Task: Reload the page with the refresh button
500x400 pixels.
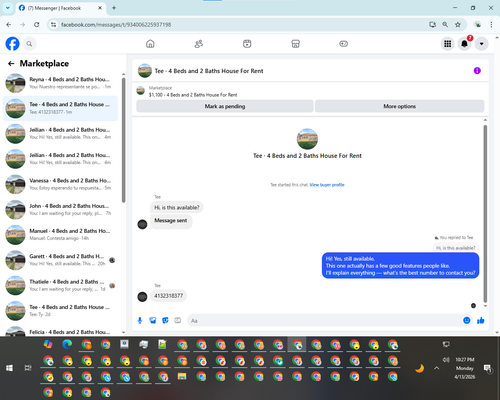Action: coord(37,24)
